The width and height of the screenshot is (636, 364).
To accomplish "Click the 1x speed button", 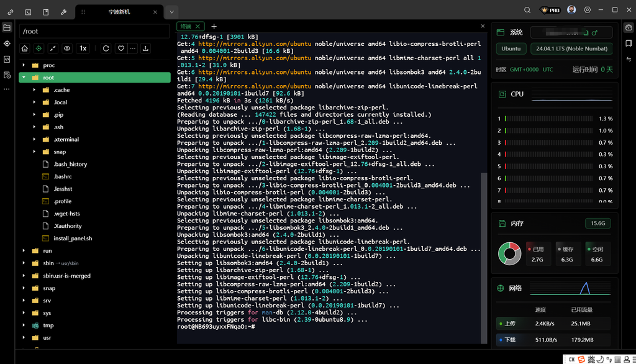I will 83,48.
